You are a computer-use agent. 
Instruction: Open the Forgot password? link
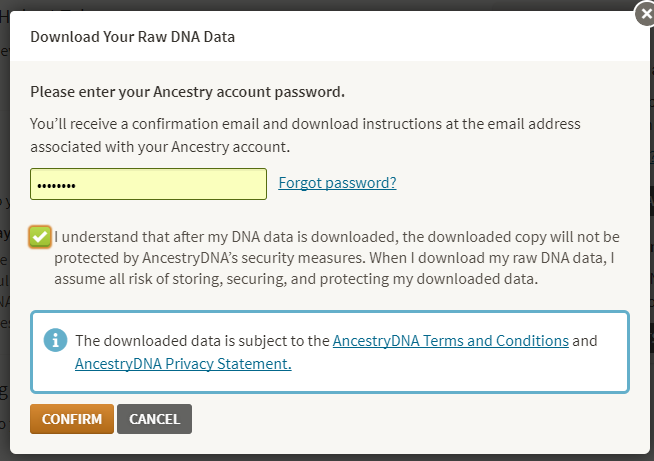click(337, 183)
